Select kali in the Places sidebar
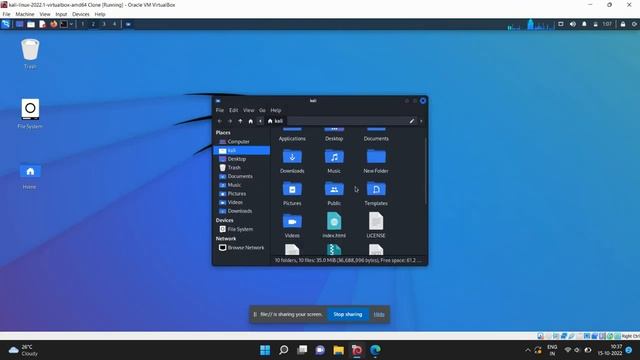Screen dimensions: 640x360 [x=241, y=150]
